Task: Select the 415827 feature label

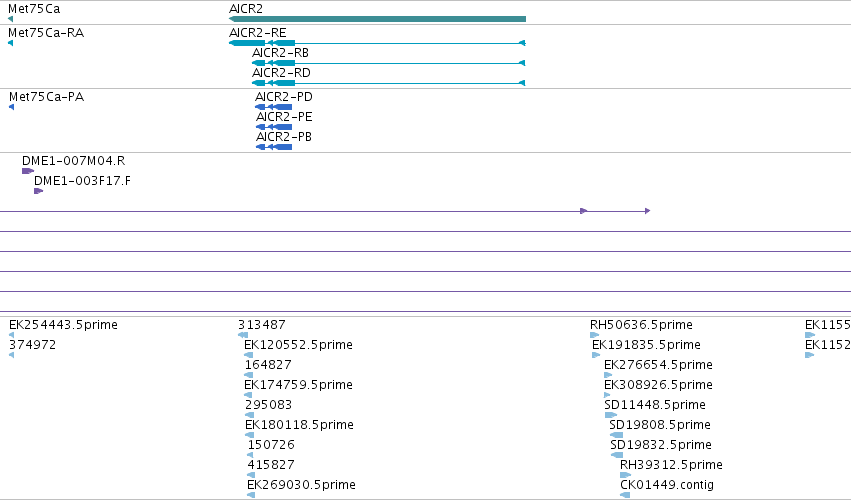Action: 271,465
